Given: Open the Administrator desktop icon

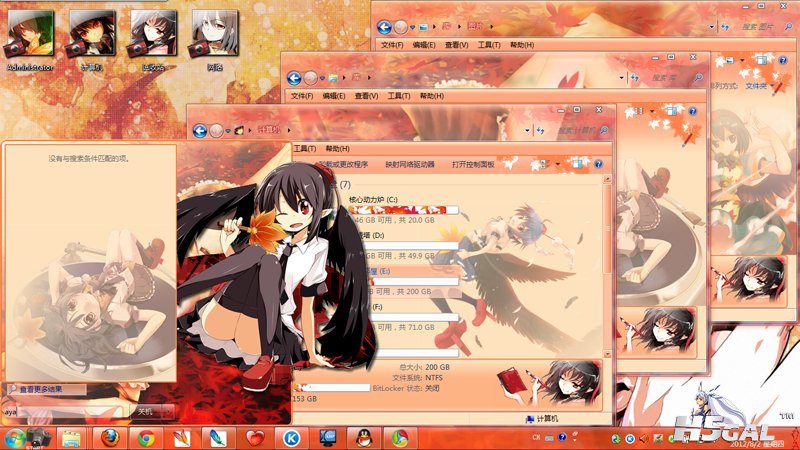Looking at the screenshot, I should point(25,37).
